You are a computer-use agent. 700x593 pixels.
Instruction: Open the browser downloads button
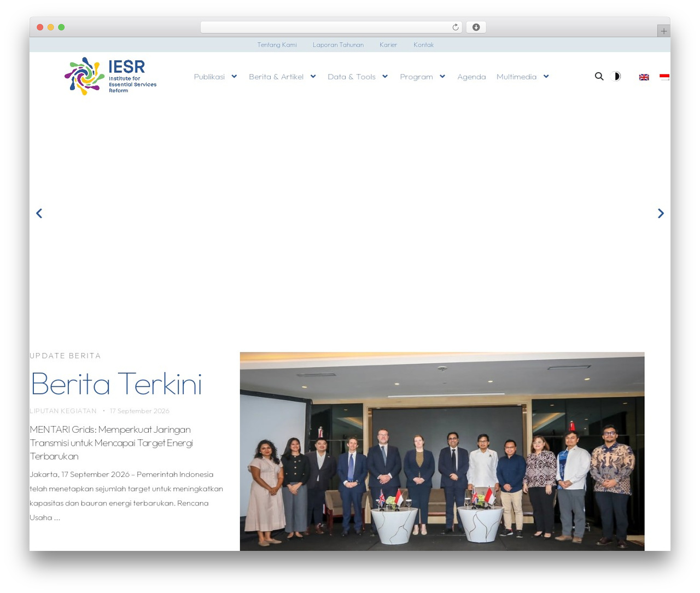(x=476, y=27)
